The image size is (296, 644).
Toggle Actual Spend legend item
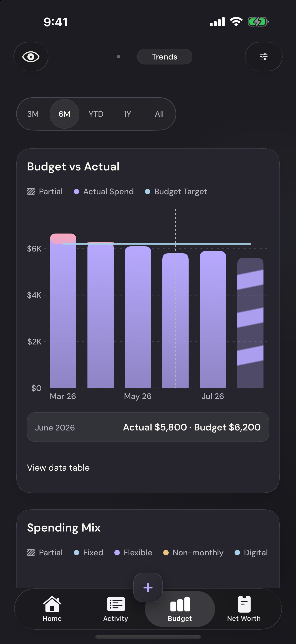coord(104,192)
